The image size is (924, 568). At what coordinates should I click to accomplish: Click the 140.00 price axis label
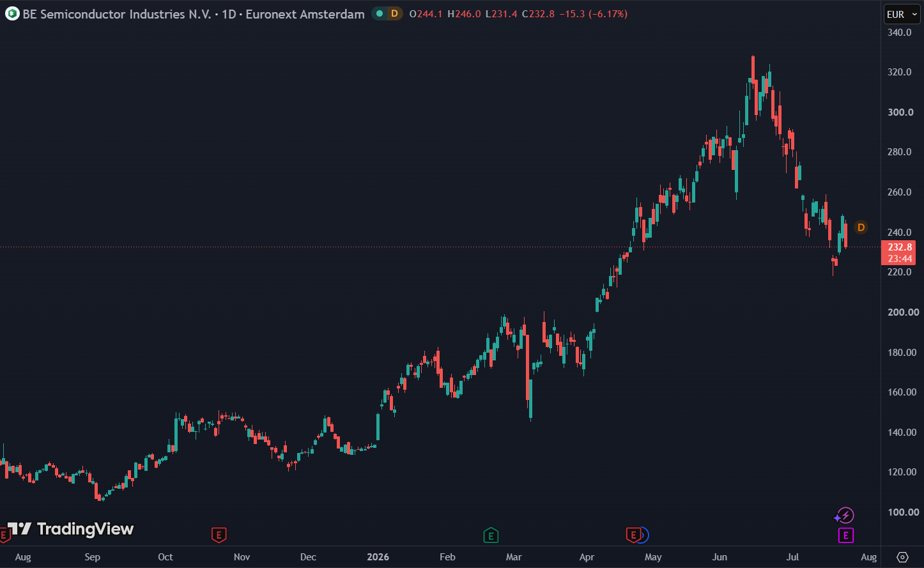(902, 433)
